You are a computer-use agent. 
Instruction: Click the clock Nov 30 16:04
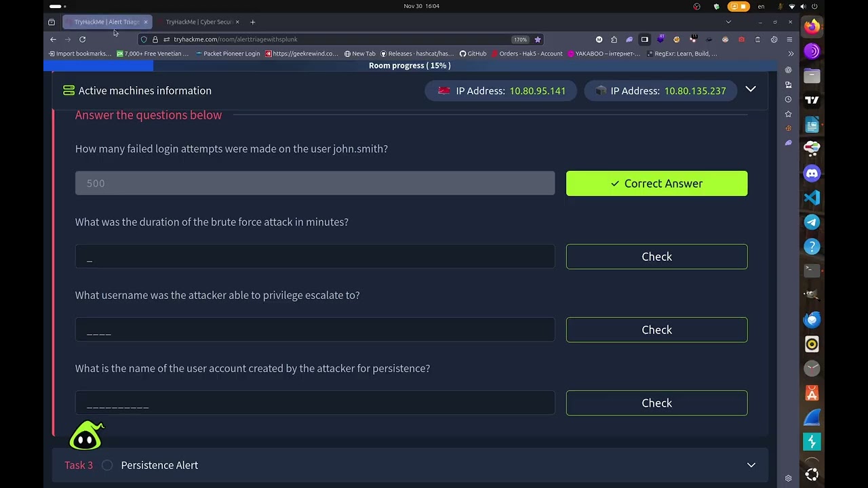(421, 6)
